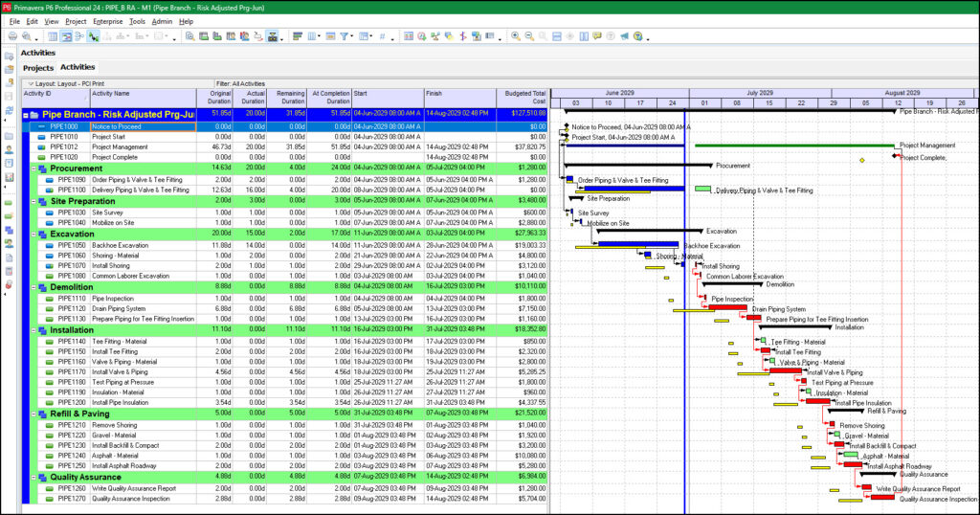This screenshot has width=980, height=515.
Task: Click the $127,510.88 total cost cell
Action: coord(522,114)
